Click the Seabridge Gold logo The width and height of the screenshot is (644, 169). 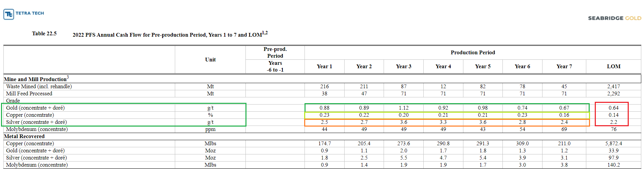tap(614, 18)
